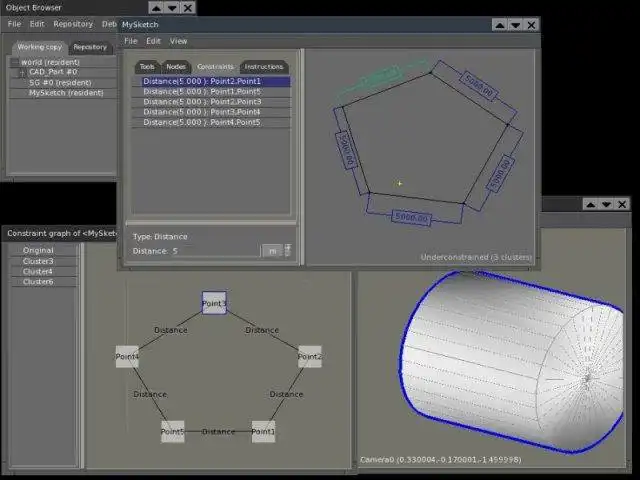Image resolution: width=640 pixels, height=480 pixels.
Task: Select Cluster3 in the cluster list
Action: pos(38,261)
